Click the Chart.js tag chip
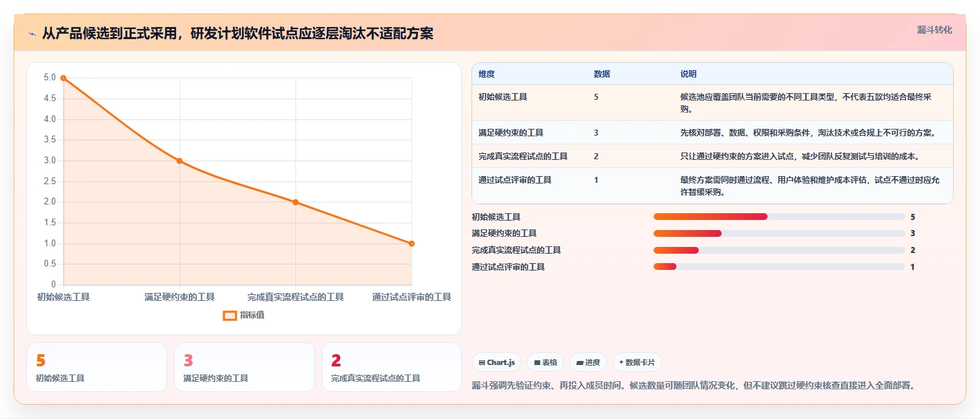 pos(496,362)
